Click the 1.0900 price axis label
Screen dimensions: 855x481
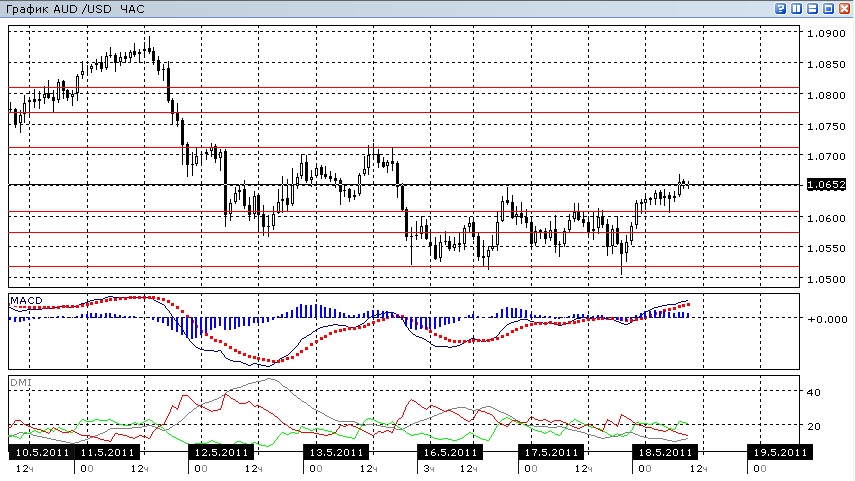point(826,33)
